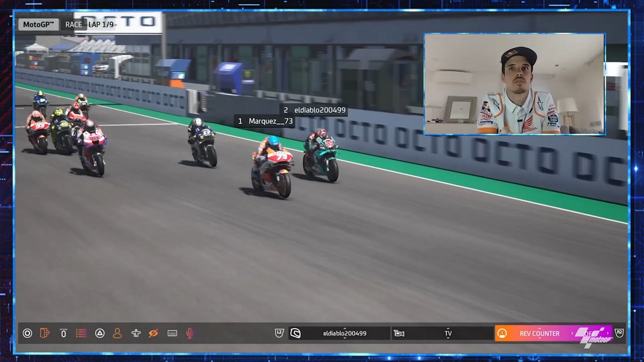Open the orange list lines icon
644x362 pixels.
[x=81, y=333]
